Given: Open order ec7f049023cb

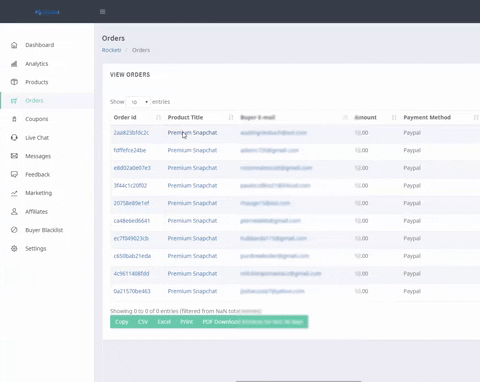Looking at the screenshot, I should coord(131,238).
